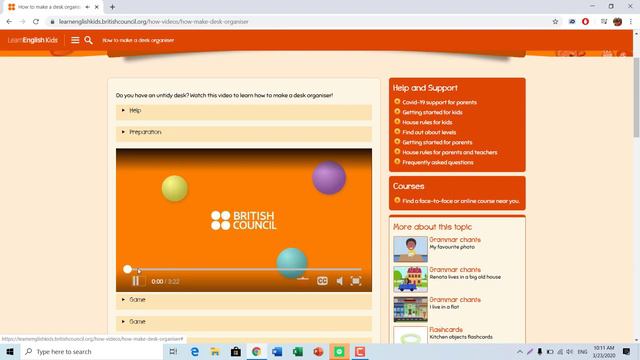Click the 'How to make a desk organiser' header title
This screenshot has height=360, width=640.
point(138,40)
